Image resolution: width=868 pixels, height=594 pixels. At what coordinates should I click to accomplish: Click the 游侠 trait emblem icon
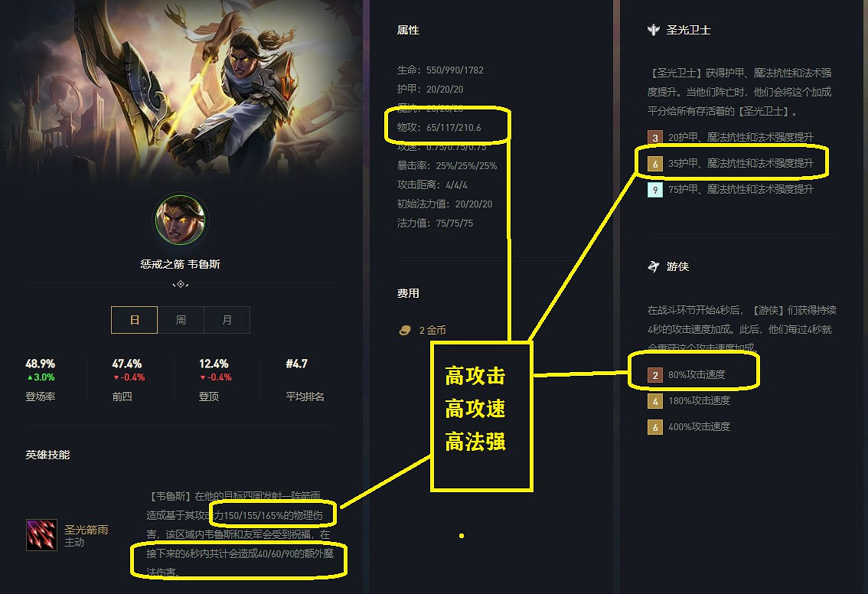[x=654, y=267]
